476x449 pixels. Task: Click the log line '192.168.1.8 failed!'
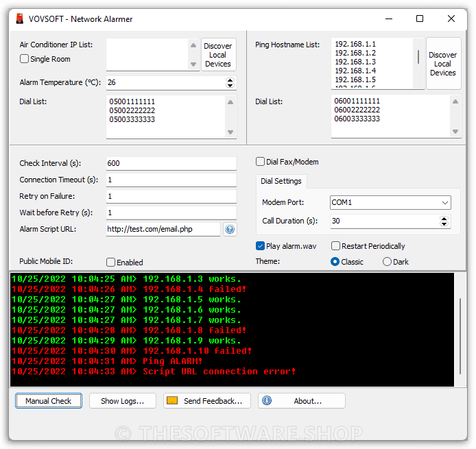point(129,330)
